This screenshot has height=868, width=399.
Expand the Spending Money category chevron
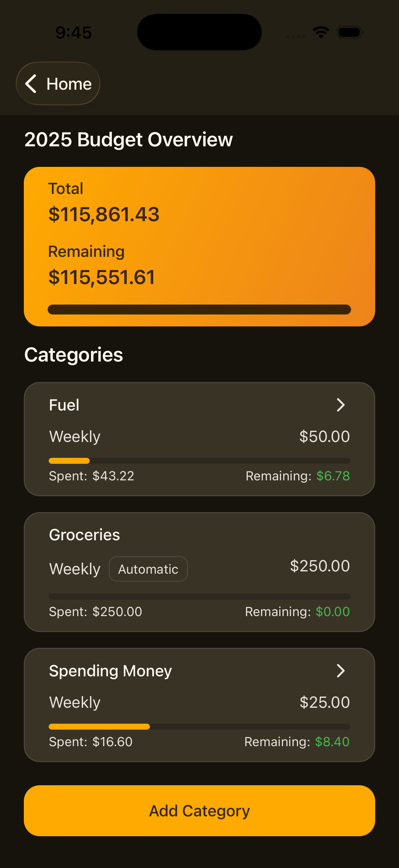[x=340, y=671]
